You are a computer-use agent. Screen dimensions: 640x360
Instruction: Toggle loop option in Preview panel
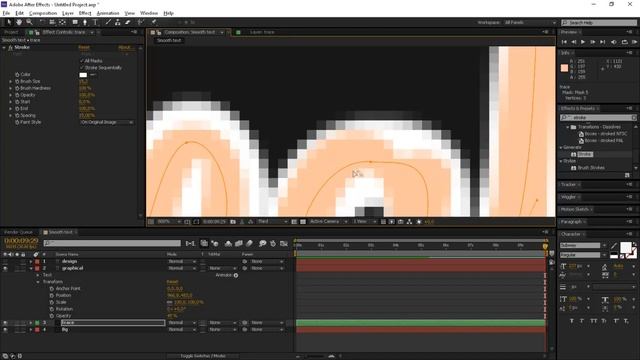[x=624, y=42]
